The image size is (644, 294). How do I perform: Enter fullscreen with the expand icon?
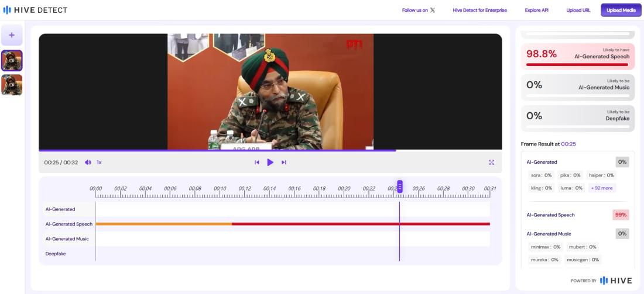click(491, 162)
